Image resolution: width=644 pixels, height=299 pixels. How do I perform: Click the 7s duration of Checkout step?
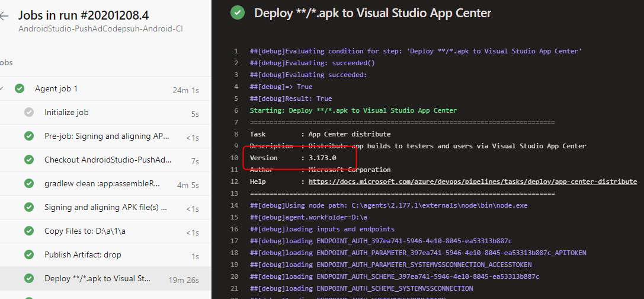click(x=195, y=161)
